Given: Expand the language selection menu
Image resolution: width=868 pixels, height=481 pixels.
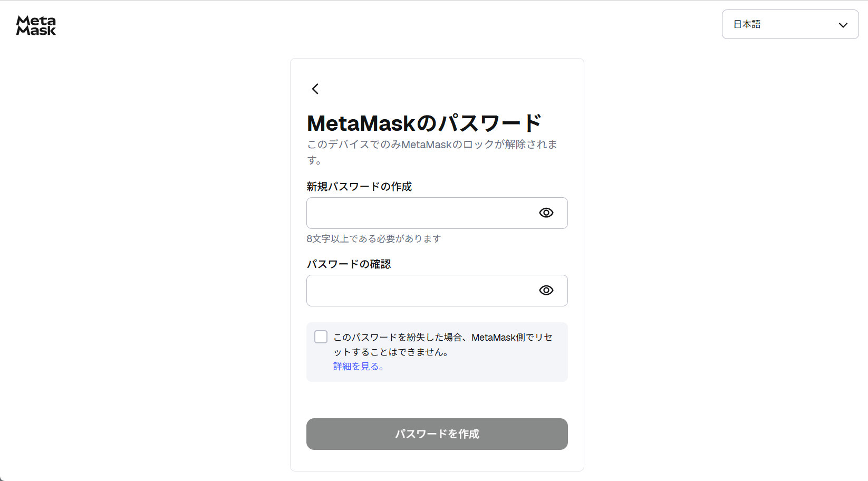Looking at the screenshot, I should [789, 24].
